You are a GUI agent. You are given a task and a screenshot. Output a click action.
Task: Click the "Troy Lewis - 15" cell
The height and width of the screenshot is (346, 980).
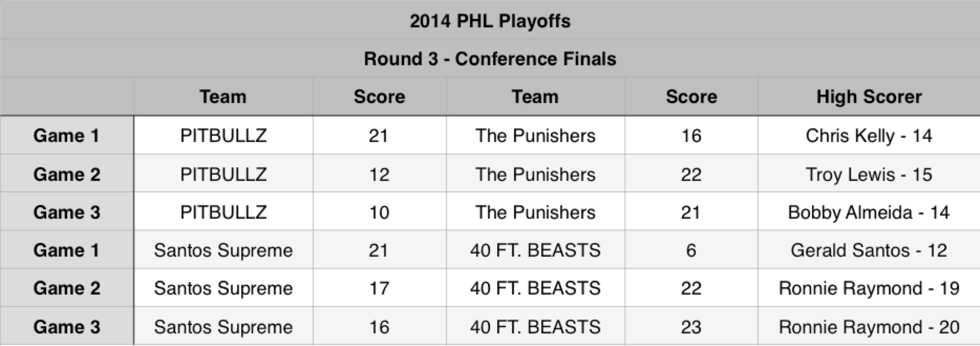(868, 175)
